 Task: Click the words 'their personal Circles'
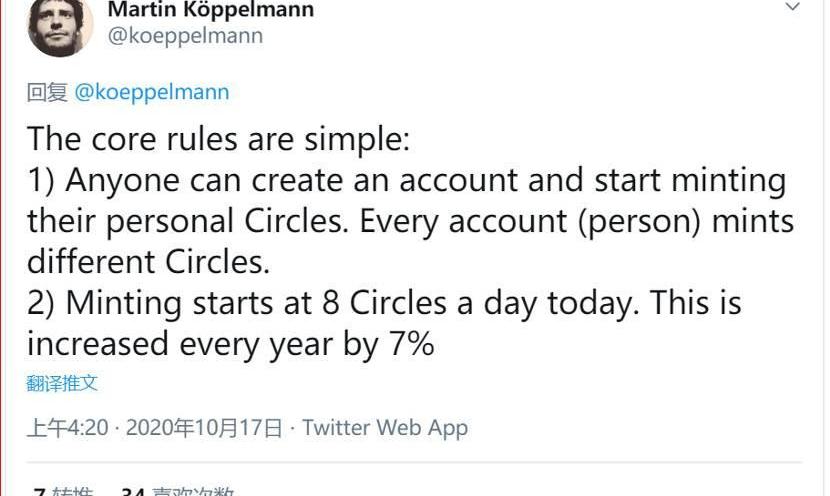(x=184, y=221)
